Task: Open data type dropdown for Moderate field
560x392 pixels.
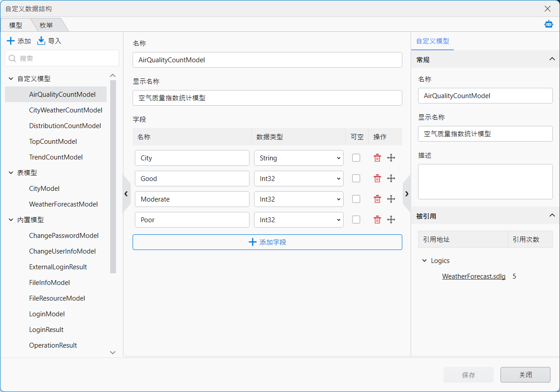Action: coord(298,199)
